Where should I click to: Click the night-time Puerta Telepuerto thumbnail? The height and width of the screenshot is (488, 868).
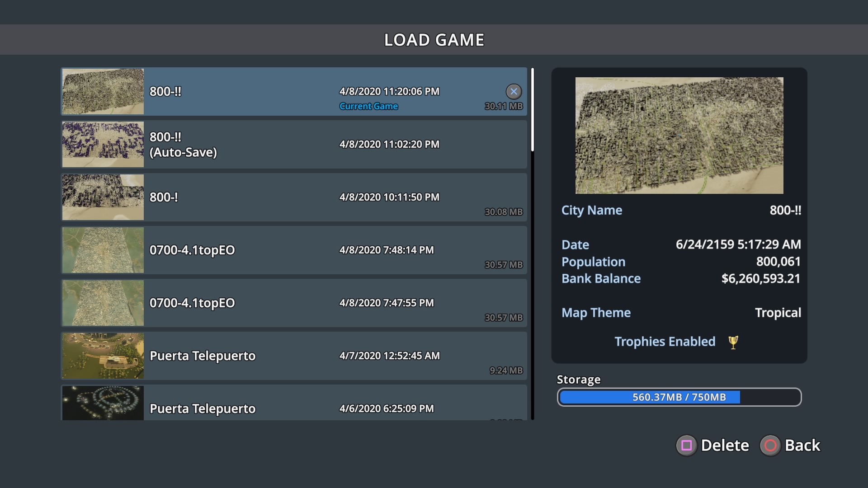coord(103,403)
